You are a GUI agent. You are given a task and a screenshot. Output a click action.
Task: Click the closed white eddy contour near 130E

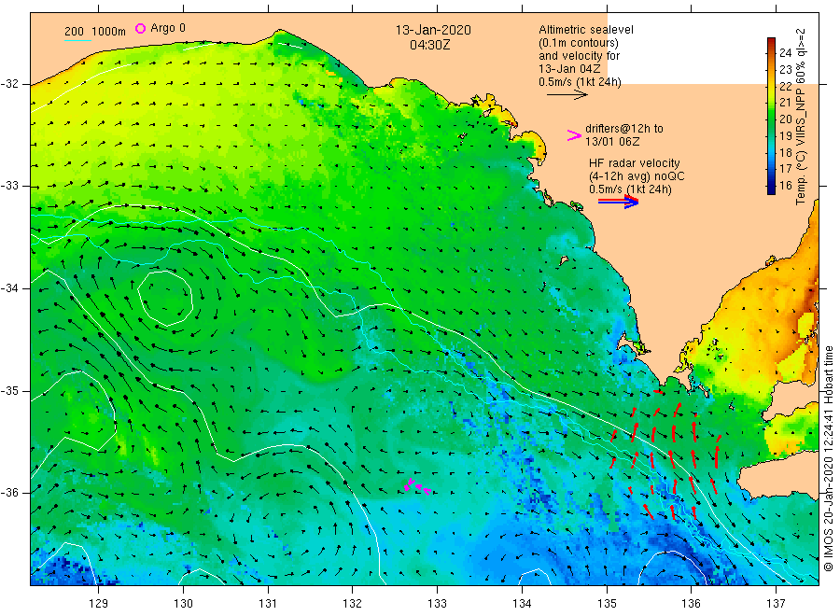[x=165, y=298]
